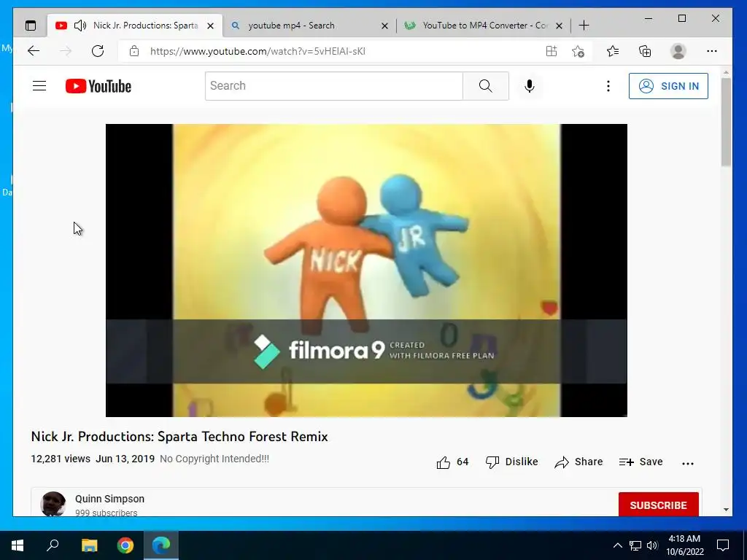Image resolution: width=747 pixels, height=560 pixels.
Task: Open the taskbar clock and date
Action: point(684,545)
